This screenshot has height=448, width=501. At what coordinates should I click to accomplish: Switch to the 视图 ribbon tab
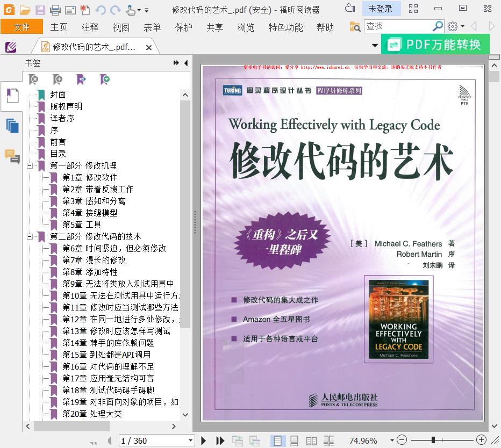point(121,27)
